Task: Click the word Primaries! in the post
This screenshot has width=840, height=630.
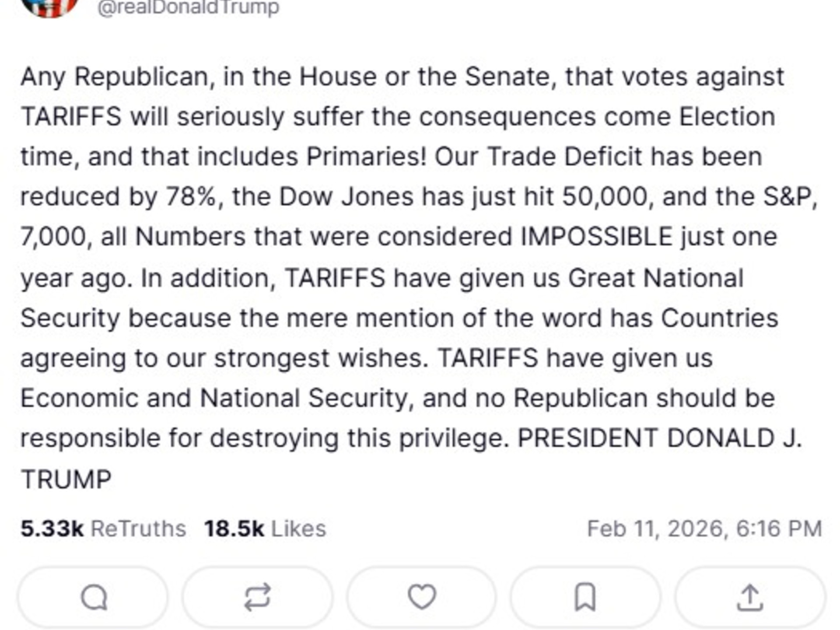Action: (x=366, y=157)
